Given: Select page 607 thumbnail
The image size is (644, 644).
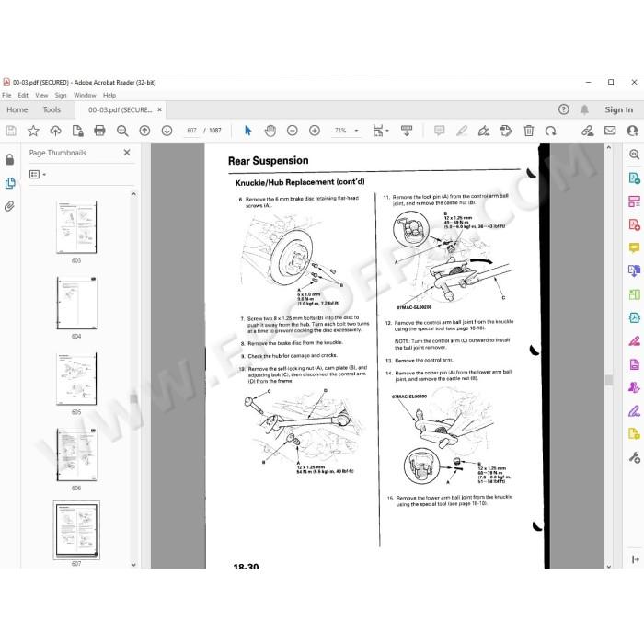Looking at the screenshot, I should pyautogui.click(x=76, y=530).
